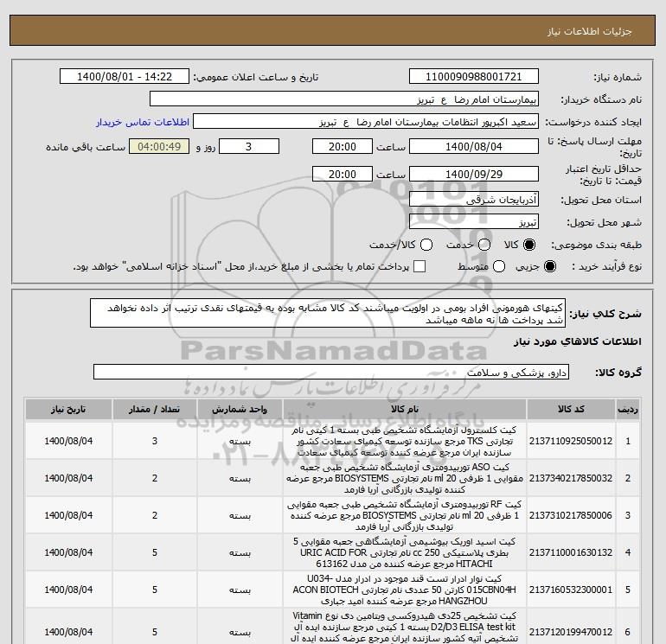666x644 pixels.
Task: Click the remaining days field showing 3
Action: [x=249, y=147]
